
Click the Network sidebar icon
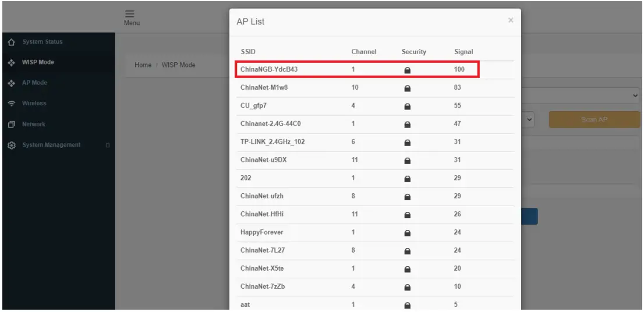[x=10, y=124]
